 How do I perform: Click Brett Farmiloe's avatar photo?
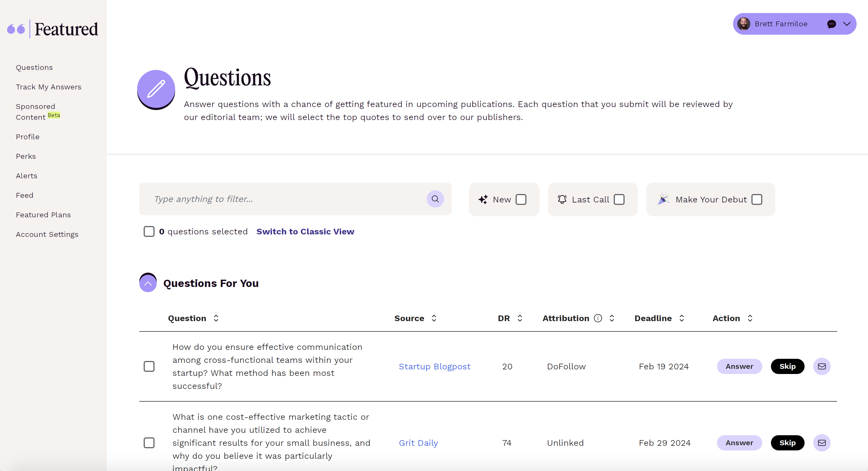744,24
